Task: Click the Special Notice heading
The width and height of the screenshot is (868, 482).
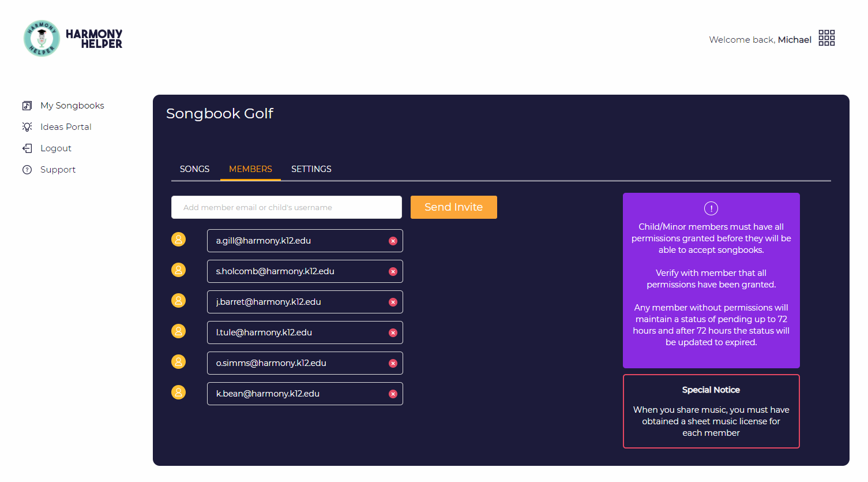Action: pyautogui.click(x=711, y=390)
